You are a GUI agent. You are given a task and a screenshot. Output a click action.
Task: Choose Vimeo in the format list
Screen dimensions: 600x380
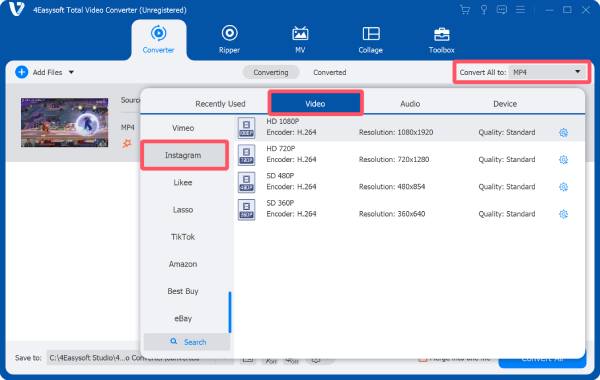183,128
